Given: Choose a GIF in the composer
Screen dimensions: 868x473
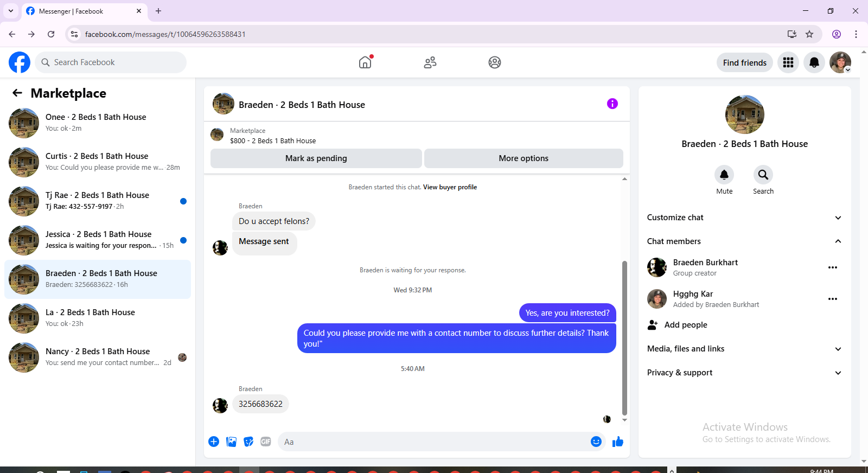Looking at the screenshot, I should coord(266,442).
